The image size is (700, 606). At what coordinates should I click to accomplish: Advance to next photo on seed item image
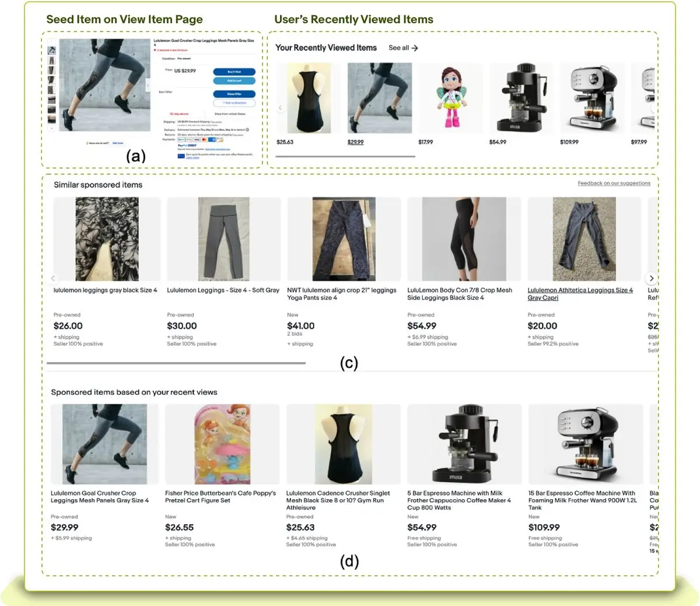point(148,85)
